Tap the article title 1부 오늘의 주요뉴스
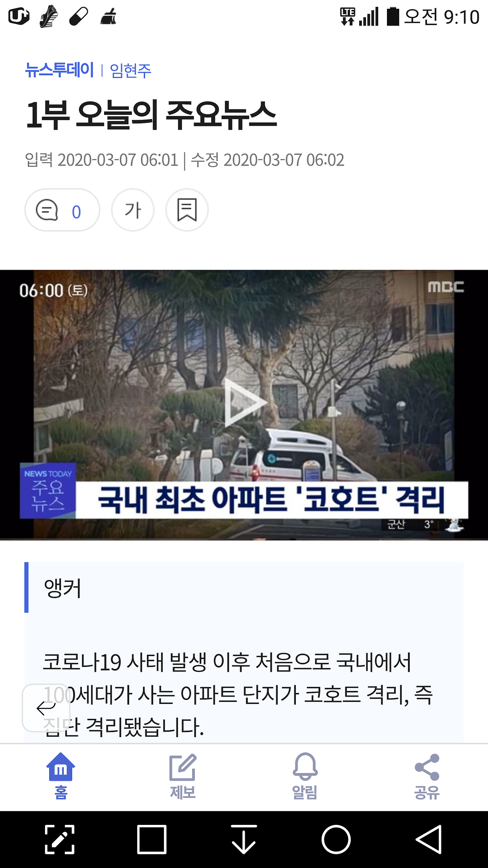Screen dimensions: 488x868 click(x=151, y=115)
